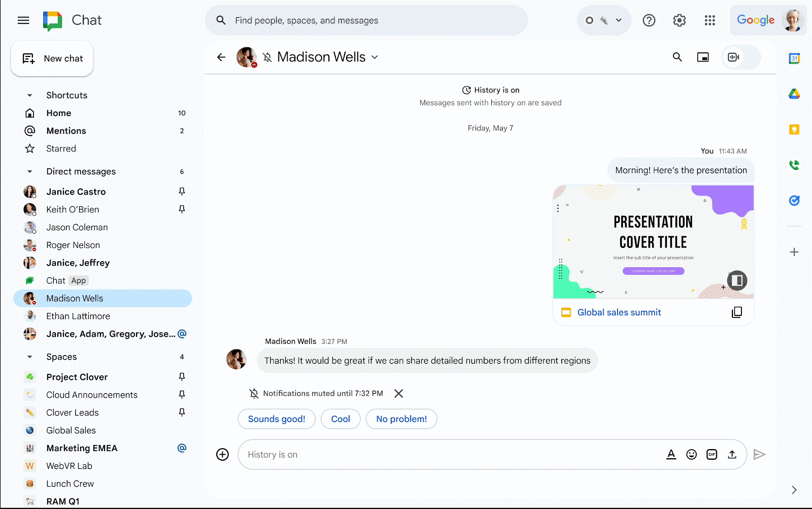
Task: Click the GIF icon in compose bar
Action: click(712, 455)
